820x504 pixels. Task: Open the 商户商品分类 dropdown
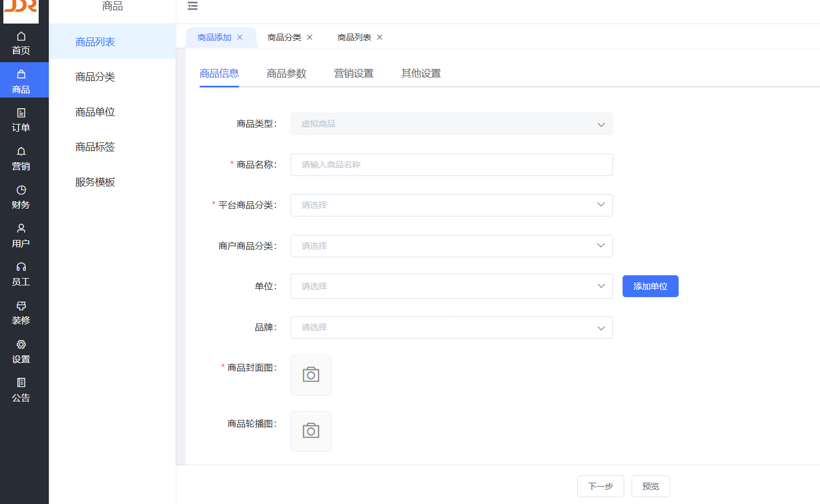pyautogui.click(x=452, y=246)
